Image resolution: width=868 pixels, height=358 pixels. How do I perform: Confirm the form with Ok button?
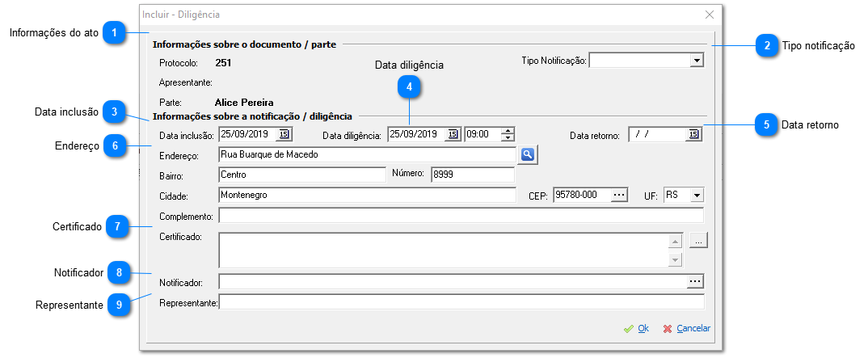(x=637, y=328)
